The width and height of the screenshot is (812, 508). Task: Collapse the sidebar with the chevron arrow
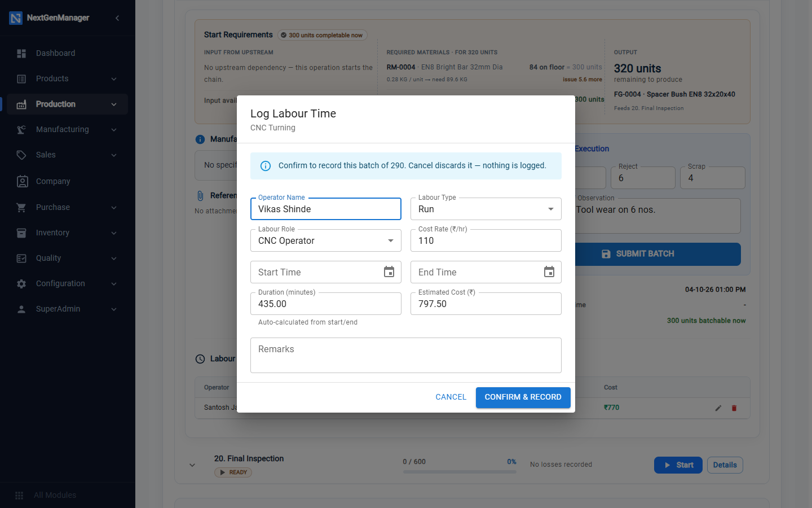pyautogui.click(x=117, y=18)
